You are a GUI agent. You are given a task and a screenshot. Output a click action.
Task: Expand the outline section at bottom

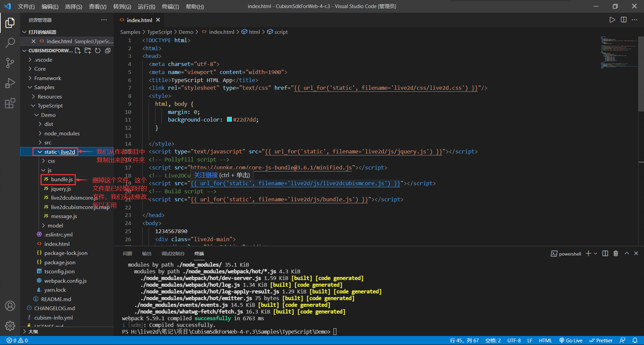tap(67, 332)
